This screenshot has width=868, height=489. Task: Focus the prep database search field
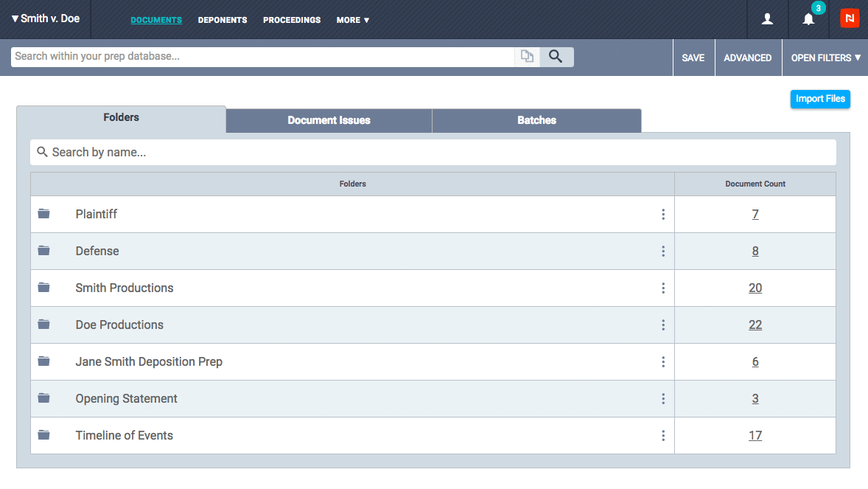(x=263, y=57)
